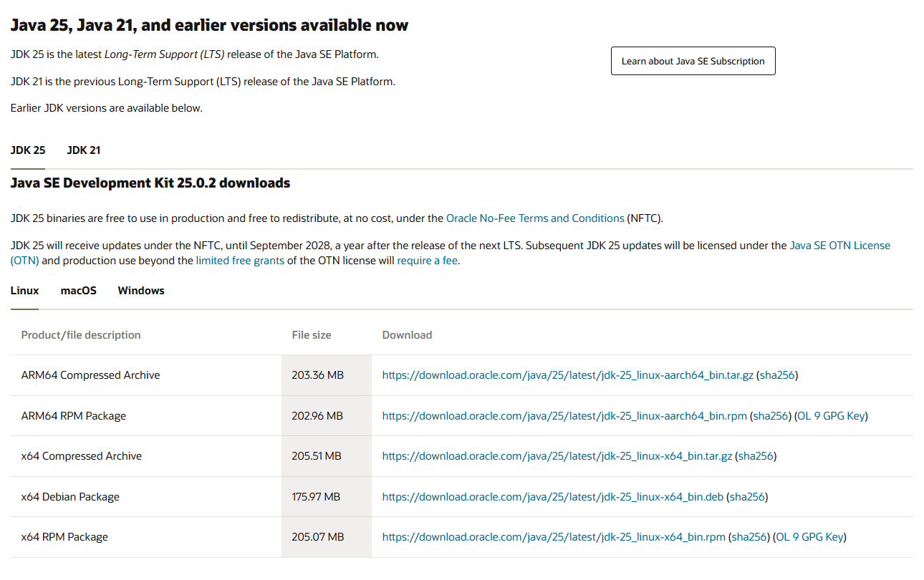Screen dimensions: 924x580
Task: Open the macOS downloads tab
Action: tap(79, 291)
